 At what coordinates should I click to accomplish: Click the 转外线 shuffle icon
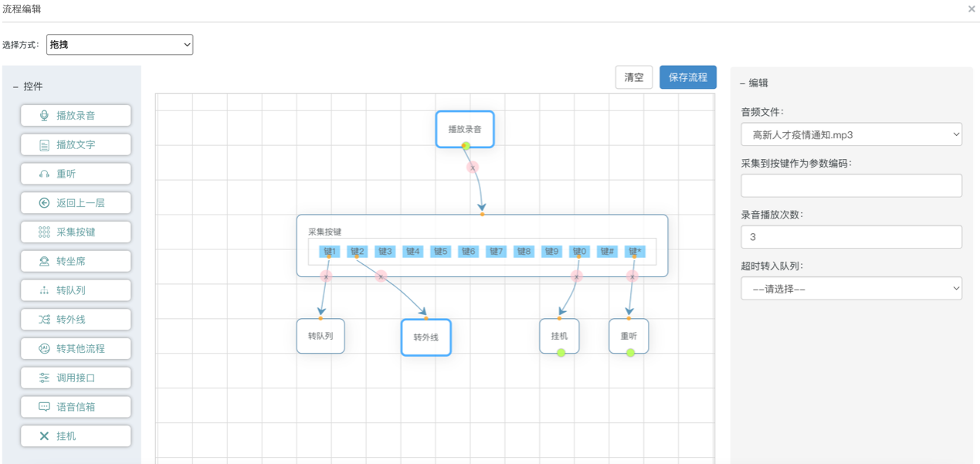(x=44, y=320)
